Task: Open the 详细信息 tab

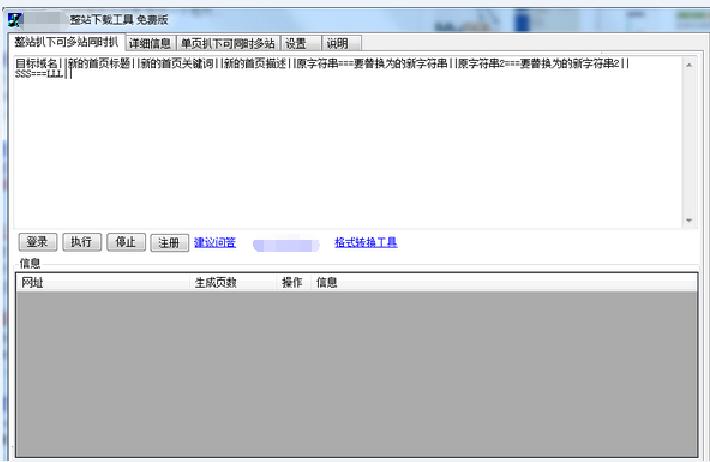Action: 150,43
